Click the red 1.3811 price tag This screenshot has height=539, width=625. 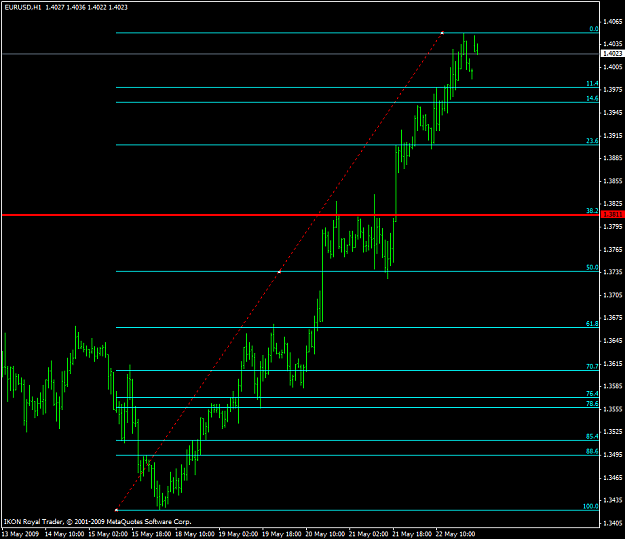pyautogui.click(x=612, y=214)
